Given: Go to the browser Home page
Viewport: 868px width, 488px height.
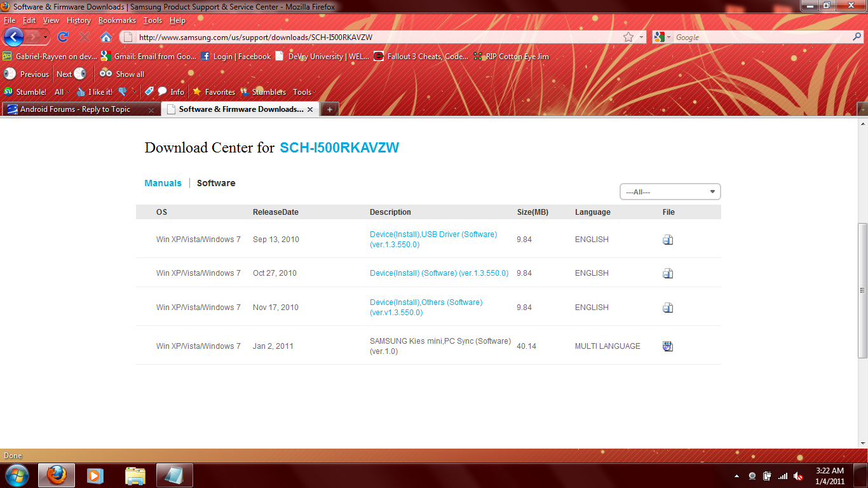Looking at the screenshot, I should coord(106,37).
